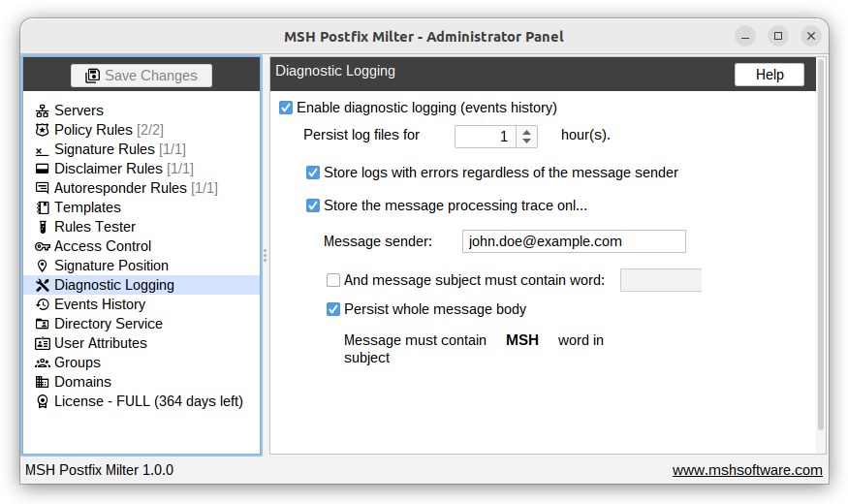Click the Autoresponder Rules icon

point(43,188)
